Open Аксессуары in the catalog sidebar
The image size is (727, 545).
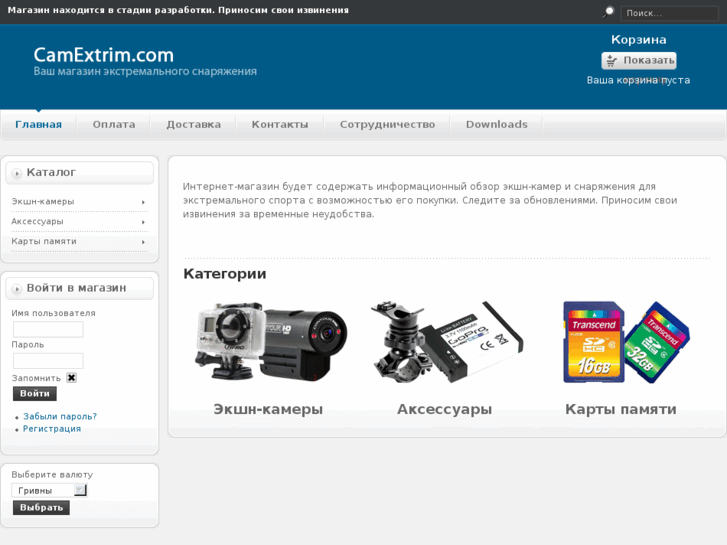(x=37, y=221)
